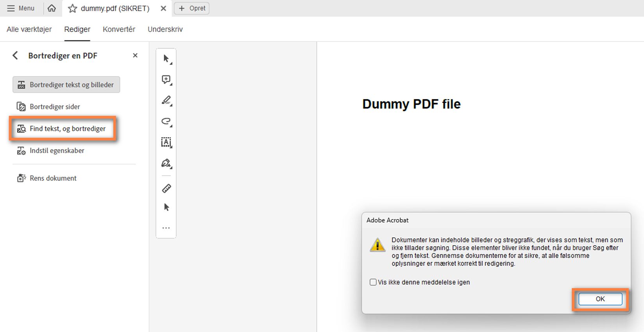Click the Bortrediger sider page icon

coord(21,107)
